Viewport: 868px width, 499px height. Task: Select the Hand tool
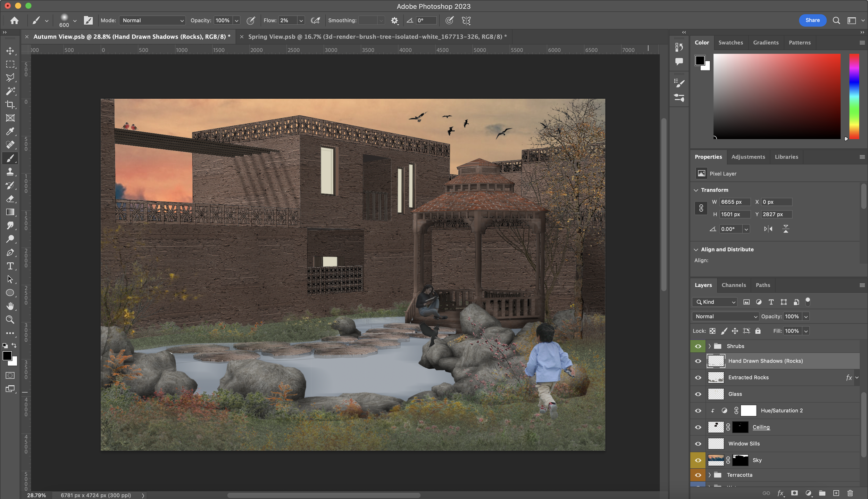point(10,306)
